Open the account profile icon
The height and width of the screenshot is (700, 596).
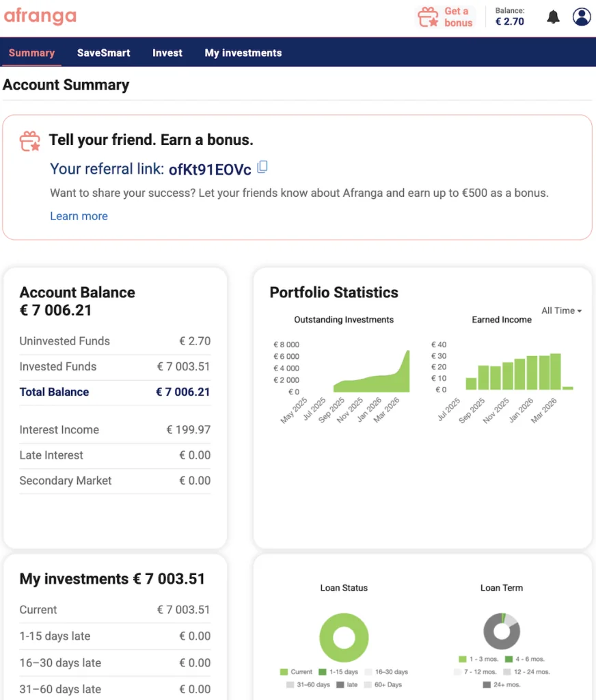point(581,16)
